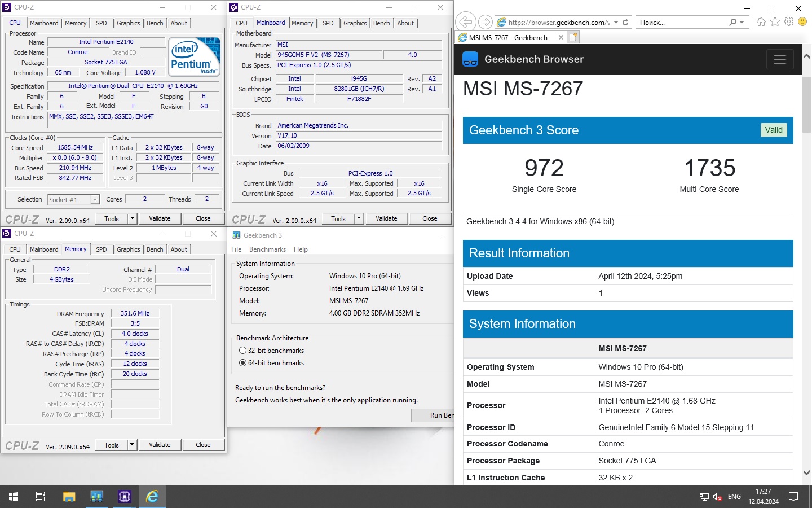812x508 pixels.
Task: Click the search magnifier icon in IE
Action: coord(732,22)
